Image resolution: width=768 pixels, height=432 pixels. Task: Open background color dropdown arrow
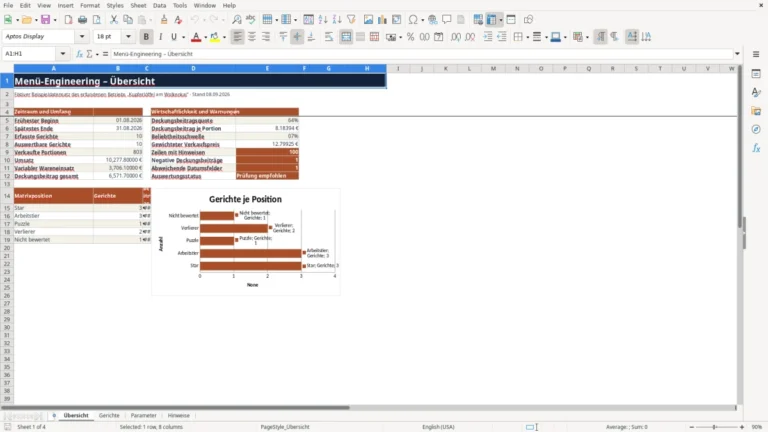224,37
